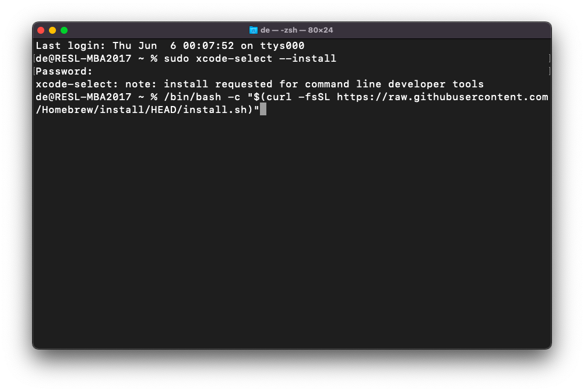The width and height of the screenshot is (584, 392).
Task: Click the raw.githubusercontent.com link text
Action: pos(466,97)
